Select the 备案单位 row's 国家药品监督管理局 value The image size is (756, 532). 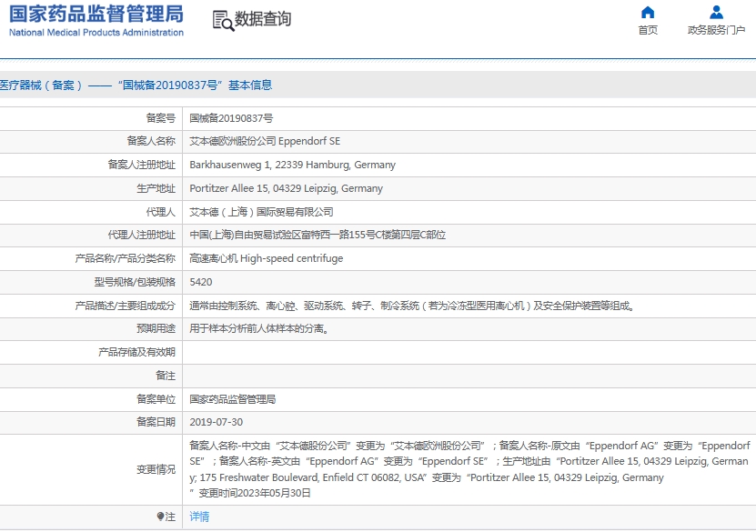232,399
